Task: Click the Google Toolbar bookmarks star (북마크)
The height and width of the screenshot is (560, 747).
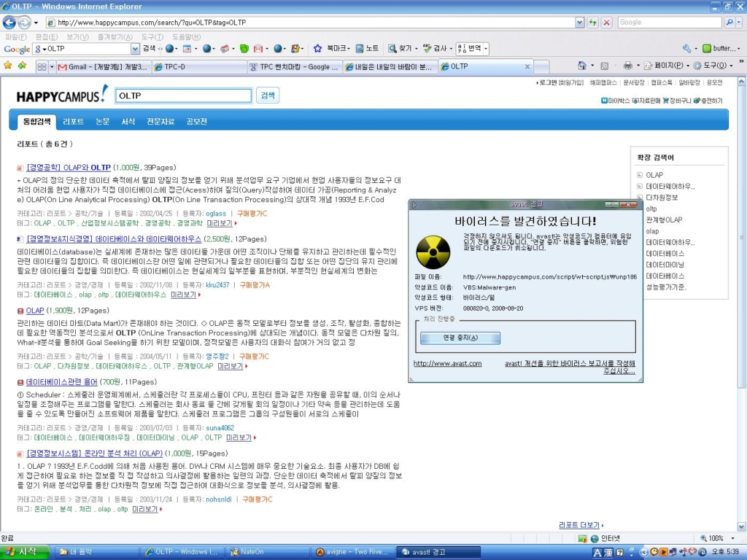Action: click(332, 49)
